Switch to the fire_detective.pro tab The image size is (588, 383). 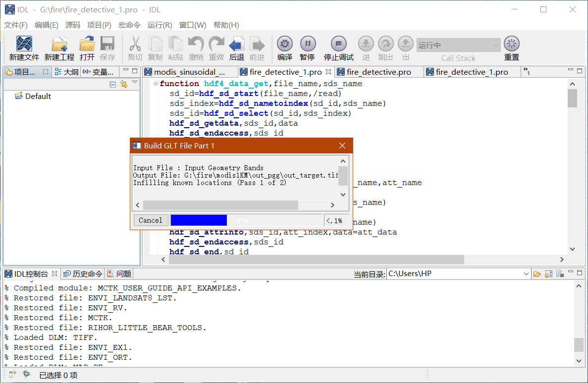click(x=379, y=72)
